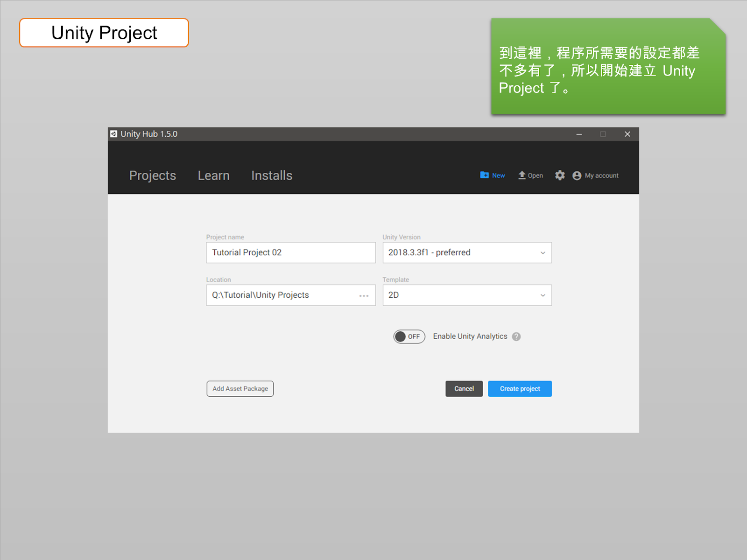Click the Enable Unity Analytics label
747x560 pixels.
pyautogui.click(x=470, y=336)
